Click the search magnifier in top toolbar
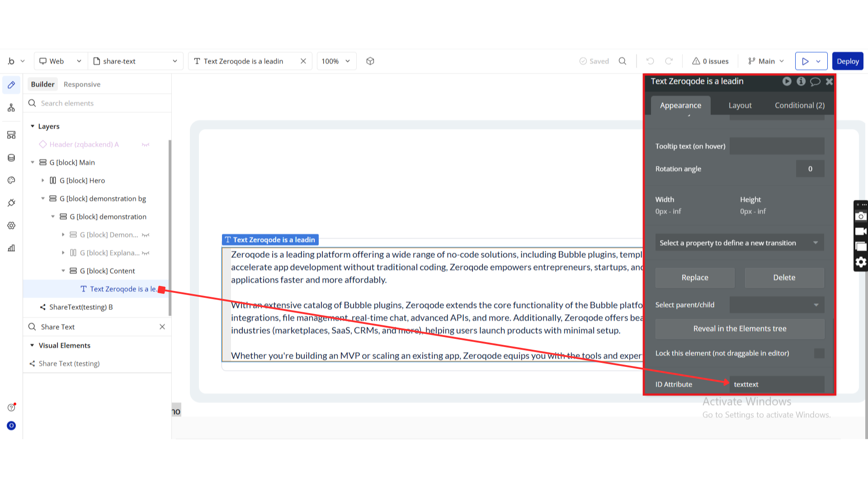 (623, 61)
